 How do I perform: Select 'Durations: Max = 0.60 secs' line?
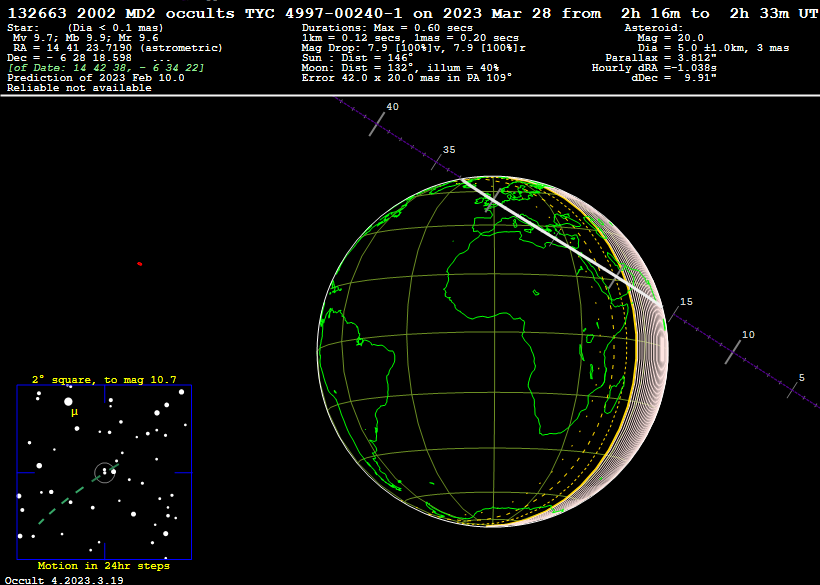[x=388, y=28]
